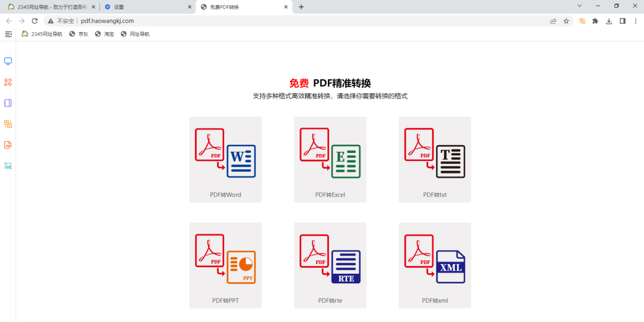Open the Extensions puzzle icon in the toolbar
The image size is (644, 322).
coord(595,20)
